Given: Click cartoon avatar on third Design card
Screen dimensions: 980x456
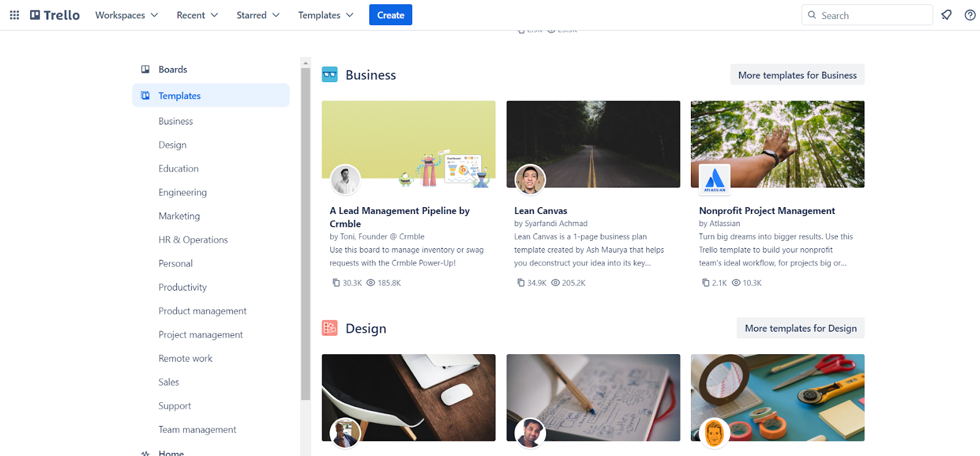Looking at the screenshot, I should tap(715, 433).
